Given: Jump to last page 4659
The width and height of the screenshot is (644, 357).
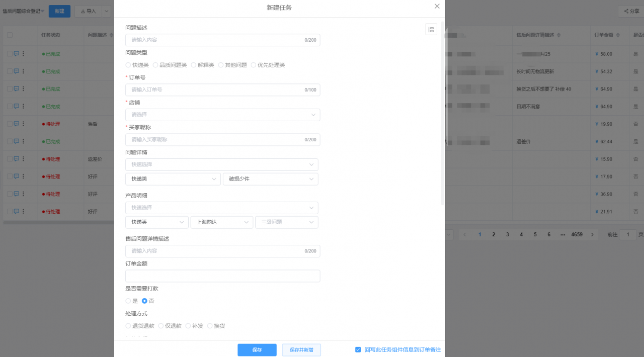Looking at the screenshot, I should coord(577,235).
